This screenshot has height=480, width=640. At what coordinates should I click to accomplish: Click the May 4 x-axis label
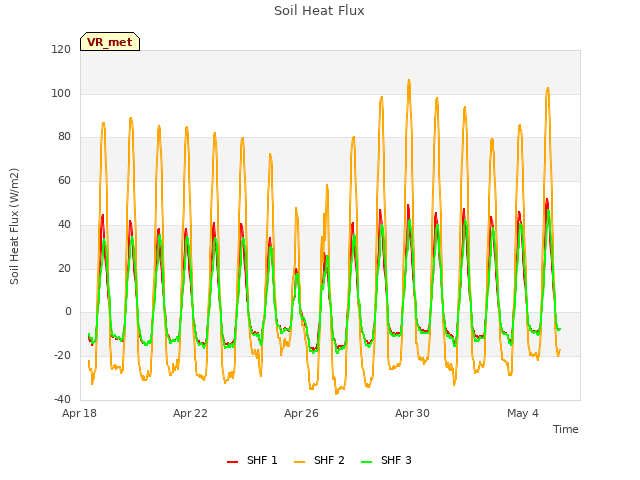click(523, 413)
